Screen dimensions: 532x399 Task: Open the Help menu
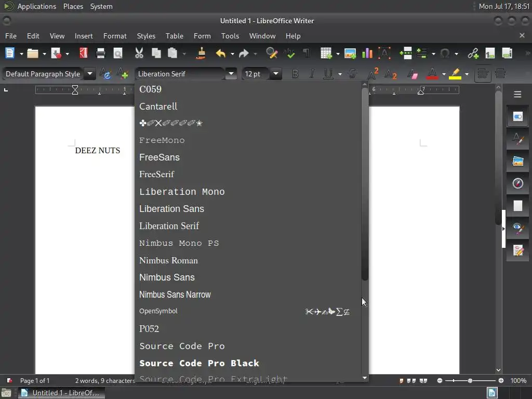pyautogui.click(x=293, y=36)
